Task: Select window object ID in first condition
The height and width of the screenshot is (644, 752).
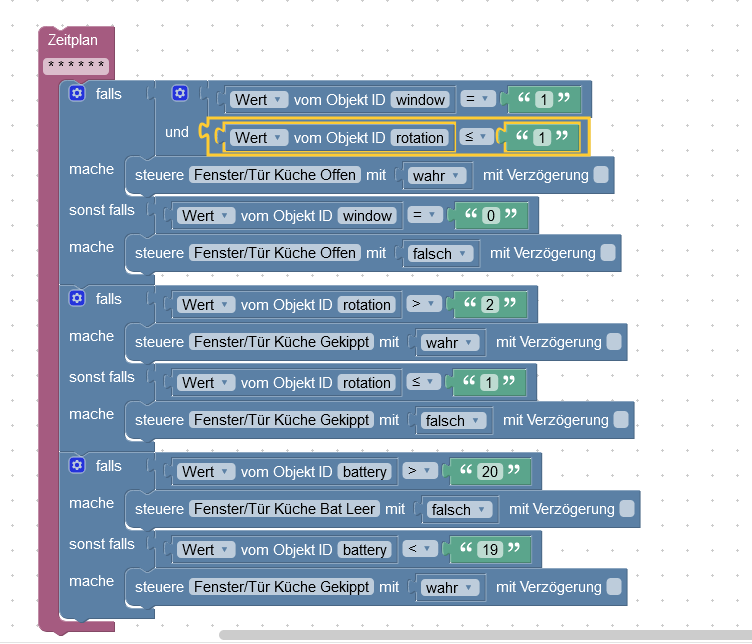Action: (420, 99)
